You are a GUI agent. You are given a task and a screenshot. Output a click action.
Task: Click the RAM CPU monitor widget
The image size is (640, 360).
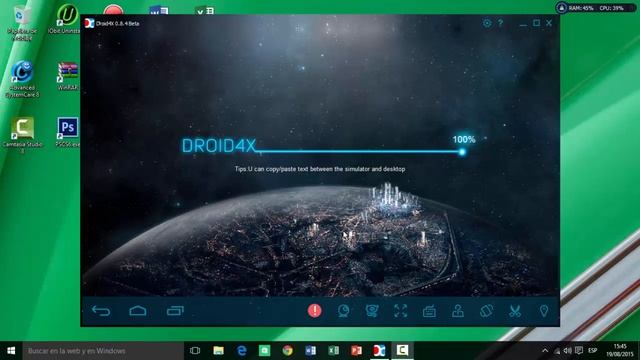pos(596,8)
